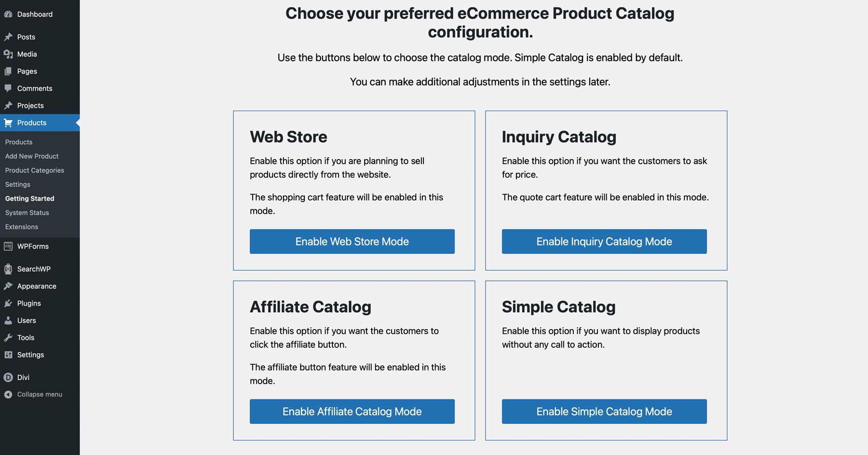Screen dimensions: 868x455
Task: Go to Add New Product
Action: tap(32, 156)
